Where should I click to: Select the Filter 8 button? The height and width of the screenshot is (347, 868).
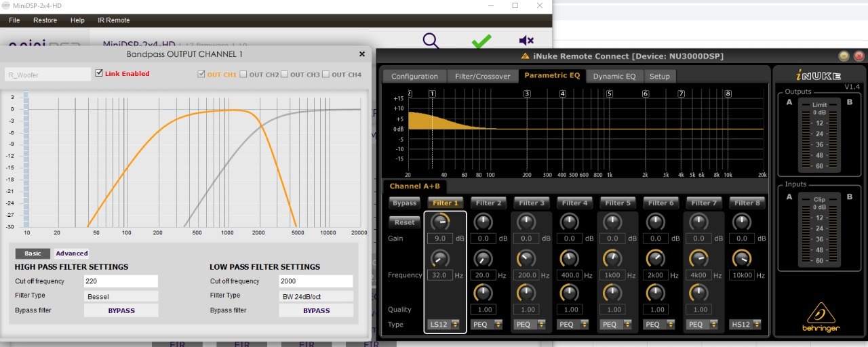pos(747,203)
